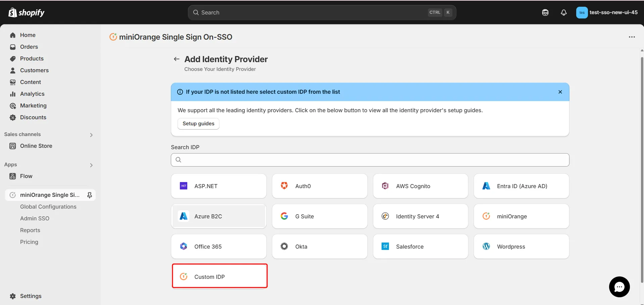Screen dimensions: 644x305
Task: Expand the Sales channels chevron
Action: 91,135
